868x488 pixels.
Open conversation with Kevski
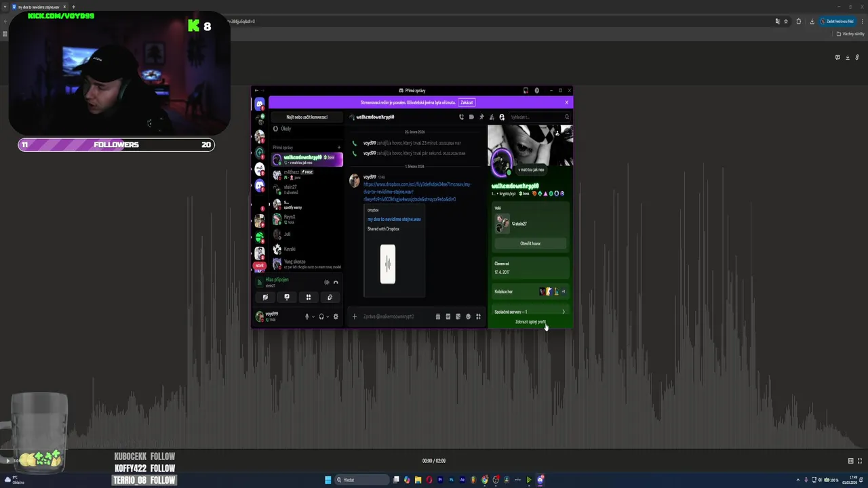tap(307, 249)
